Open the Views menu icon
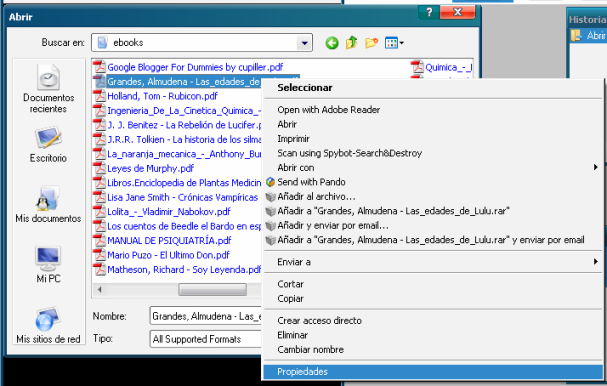The width and height of the screenshot is (607, 386). point(394,43)
